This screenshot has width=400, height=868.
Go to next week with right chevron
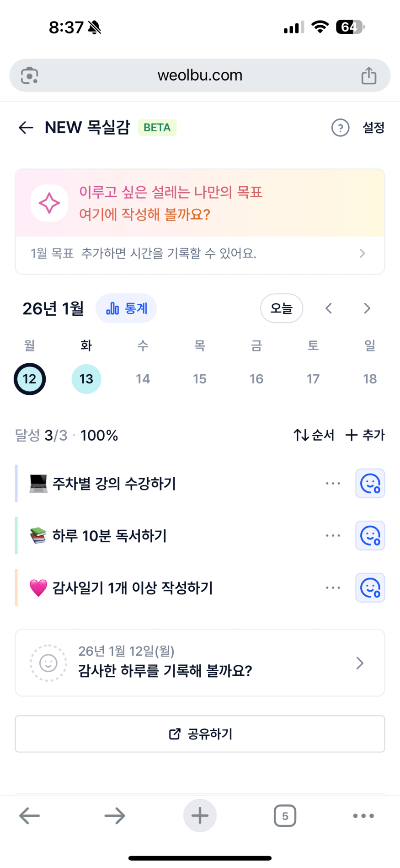(367, 308)
